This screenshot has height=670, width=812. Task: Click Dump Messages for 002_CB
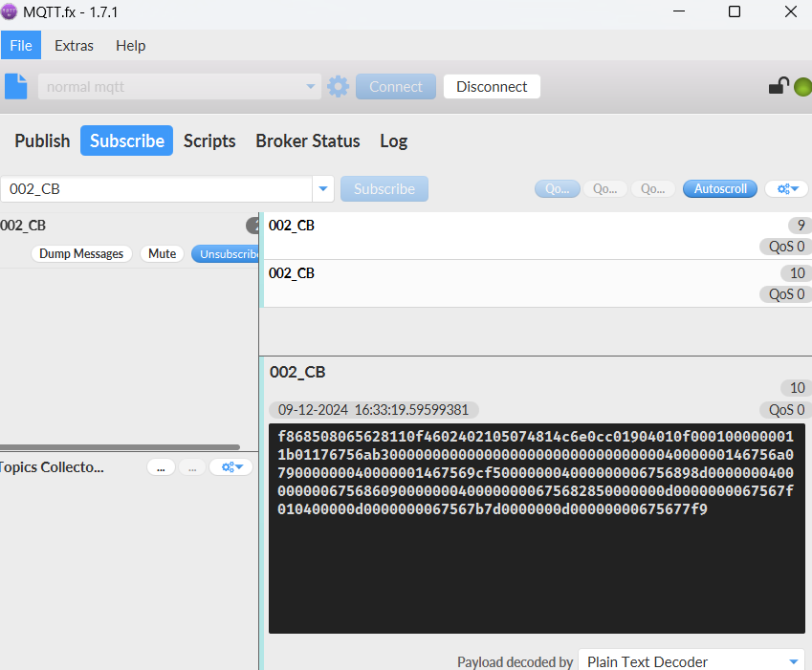point(81,253)
